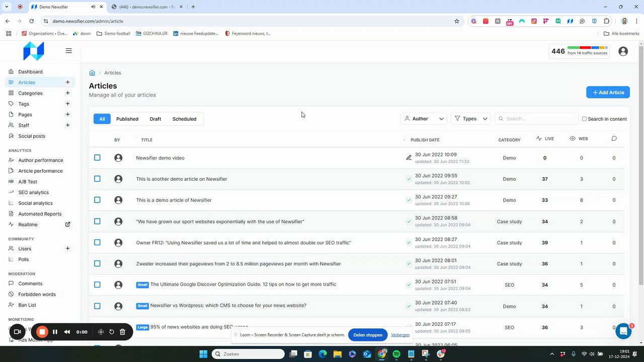Sort by the comments bubble column
Screen dimensions: 644x362
tap(614, 139)
